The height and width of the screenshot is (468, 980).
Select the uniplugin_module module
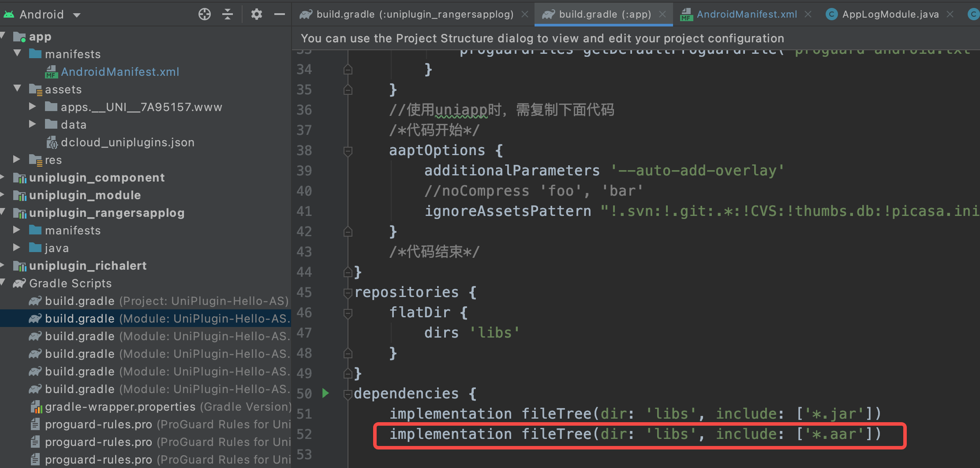85,195
